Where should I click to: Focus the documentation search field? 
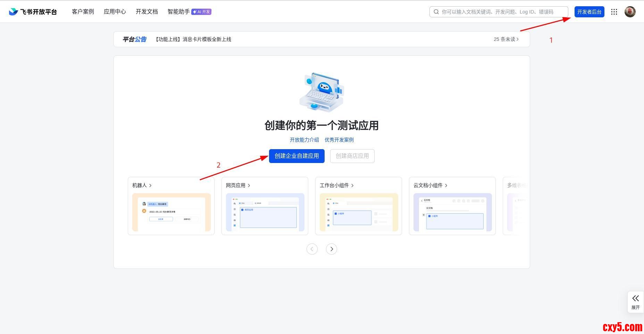pyautogui.click(x=500, y=12)
